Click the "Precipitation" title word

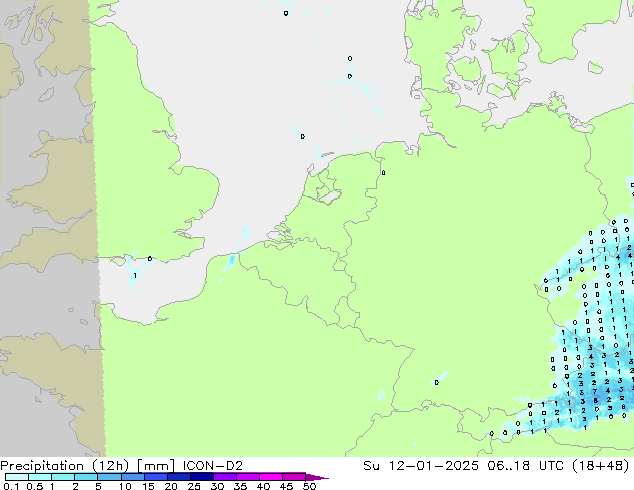pos(42,466)
